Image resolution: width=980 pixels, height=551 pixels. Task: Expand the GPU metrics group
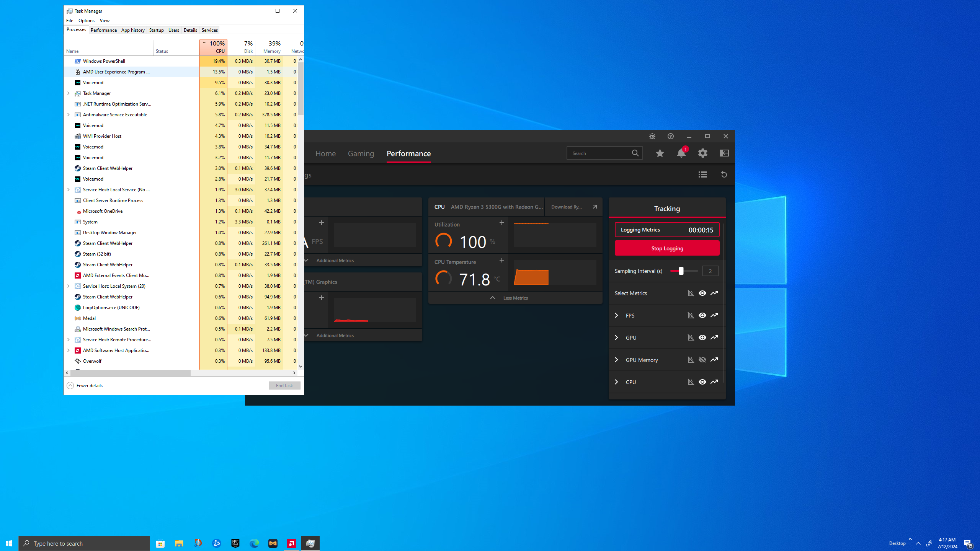616,337
